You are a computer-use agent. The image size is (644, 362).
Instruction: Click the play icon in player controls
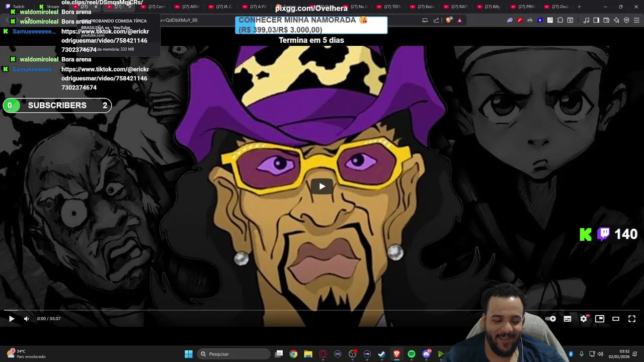(12, 318)
